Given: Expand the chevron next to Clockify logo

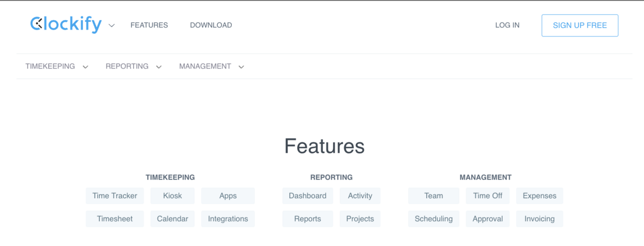Looking at the screenshot, I should 112,25.
